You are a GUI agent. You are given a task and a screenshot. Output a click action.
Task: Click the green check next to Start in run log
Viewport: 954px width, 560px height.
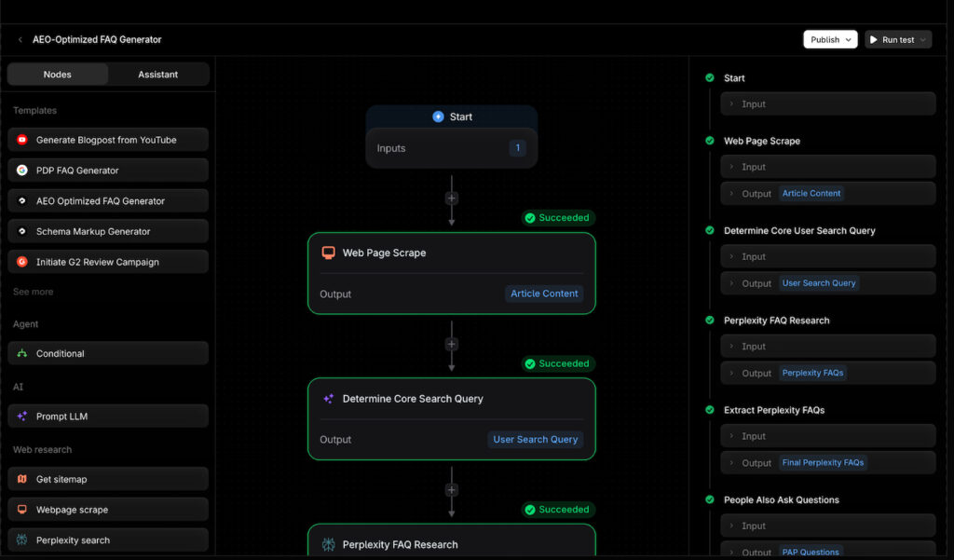(x=709, y=78)
